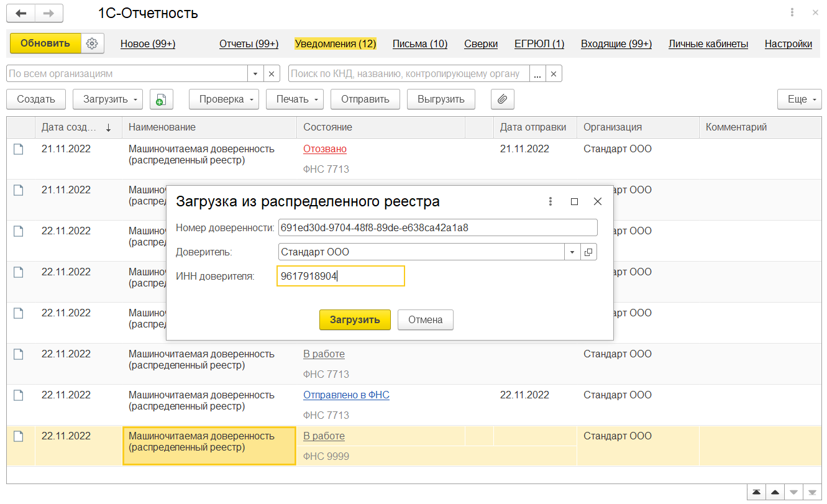Image resolution: width=827 pixels, height=504 pixels.
Task: Go forward with the right arrow button
Action: 49,13
